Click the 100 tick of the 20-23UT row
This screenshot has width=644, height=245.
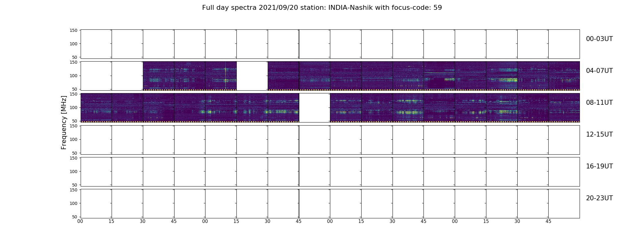(74, 203)
